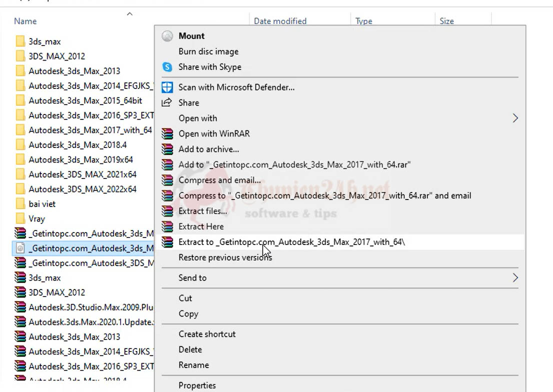
Task: Choose Properties at the bottom of the menu
Action: click(197, 385)
